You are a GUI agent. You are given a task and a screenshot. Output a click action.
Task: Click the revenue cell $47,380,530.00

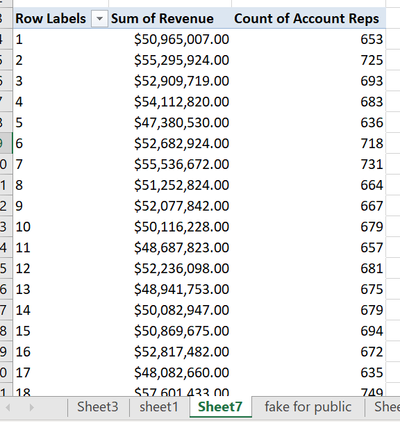pos(170,122)
